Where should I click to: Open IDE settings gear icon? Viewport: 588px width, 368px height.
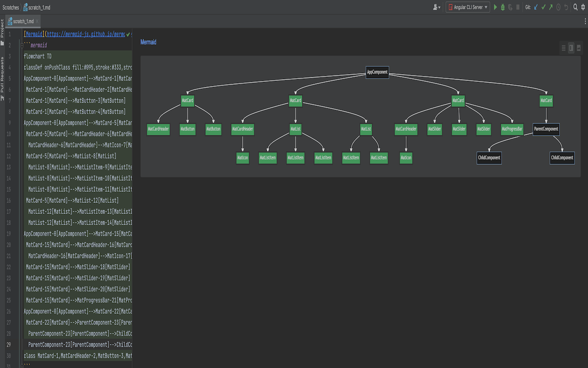pos(583,7)
